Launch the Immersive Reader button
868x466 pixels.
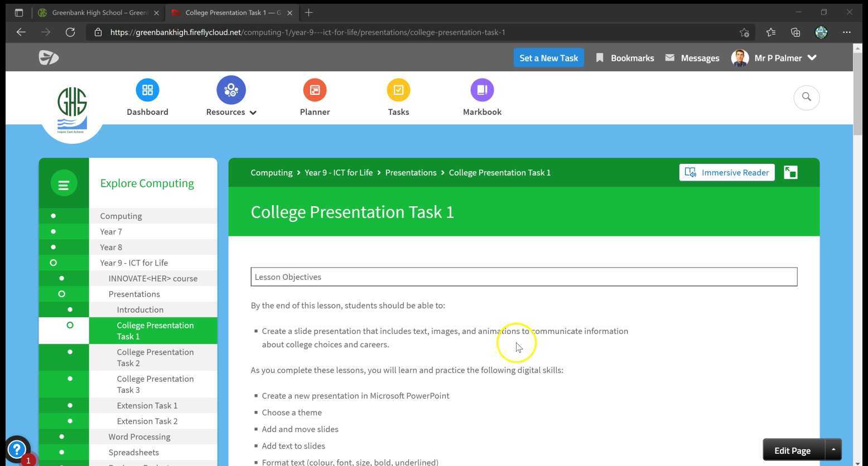click(x=727, y=172)
